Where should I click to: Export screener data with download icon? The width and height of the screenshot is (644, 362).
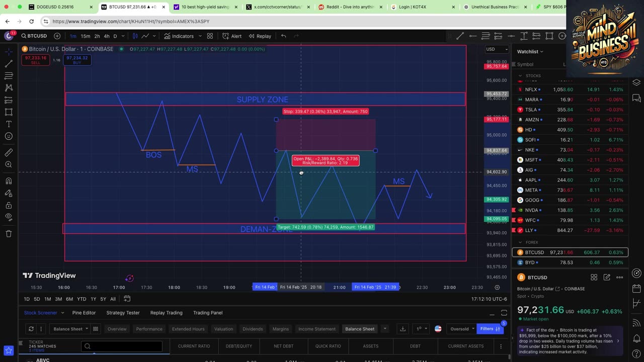(403, 329)
